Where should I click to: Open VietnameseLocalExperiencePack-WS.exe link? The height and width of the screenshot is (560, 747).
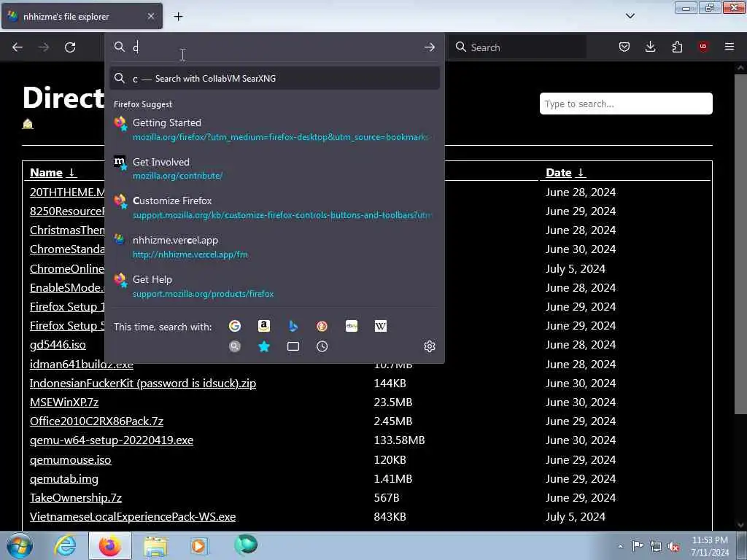[133, 517]
